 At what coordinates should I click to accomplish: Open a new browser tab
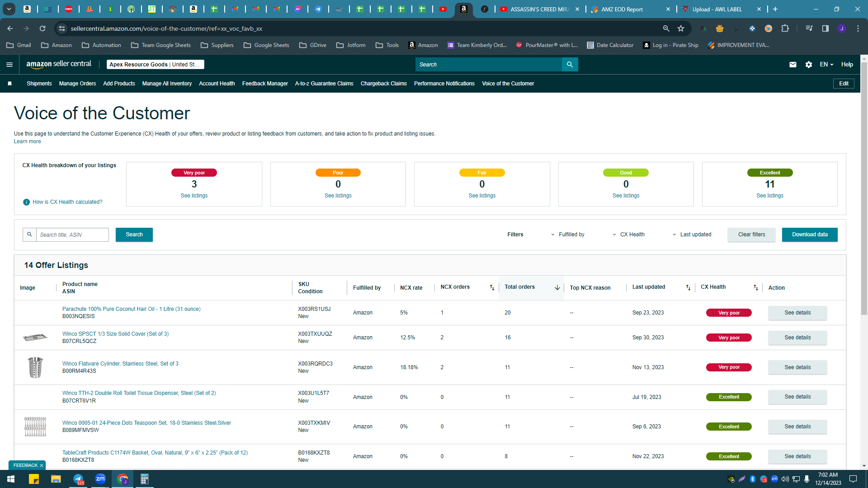[x=775, y=9]
